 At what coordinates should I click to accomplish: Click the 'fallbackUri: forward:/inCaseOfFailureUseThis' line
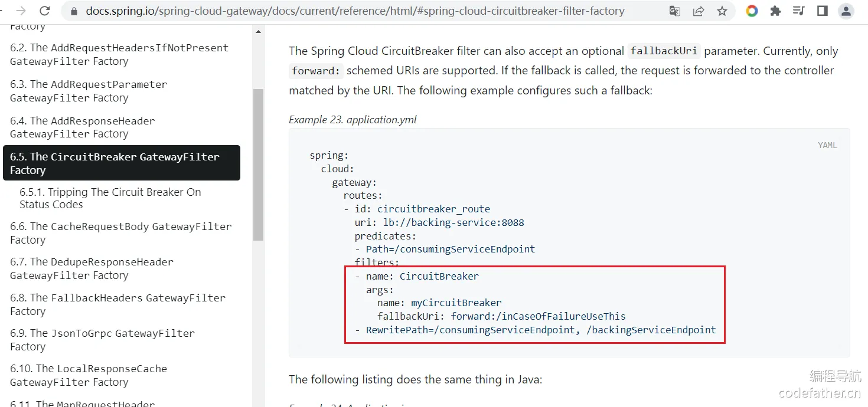[x=501, y=316]
